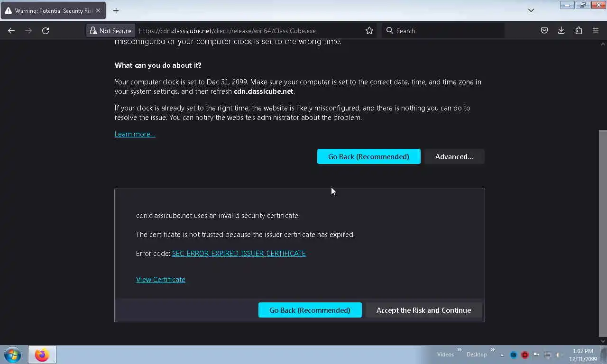607x364 pixels.
Task: Select the Warning: Potential Security Risk tab
Action: point(53,10)
